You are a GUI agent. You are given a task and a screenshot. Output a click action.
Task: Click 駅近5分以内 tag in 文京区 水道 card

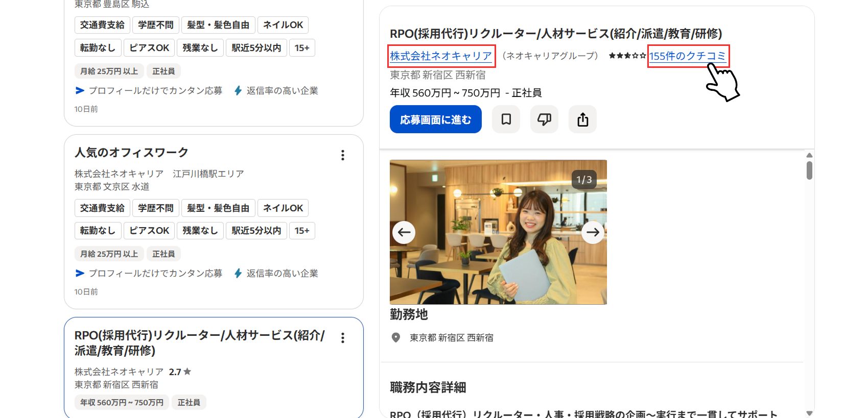pyautogui.click(x=256, y=231)
